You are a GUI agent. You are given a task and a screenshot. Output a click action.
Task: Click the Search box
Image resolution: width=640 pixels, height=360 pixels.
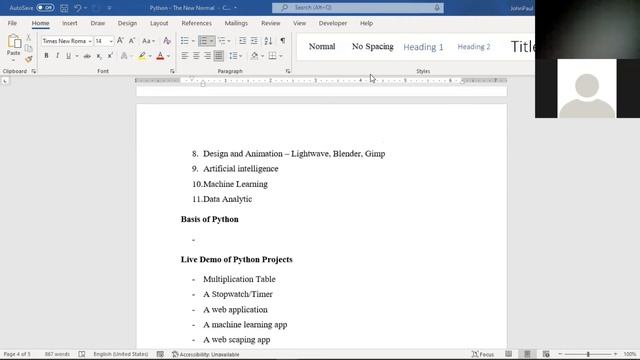[x=358, y=8]
